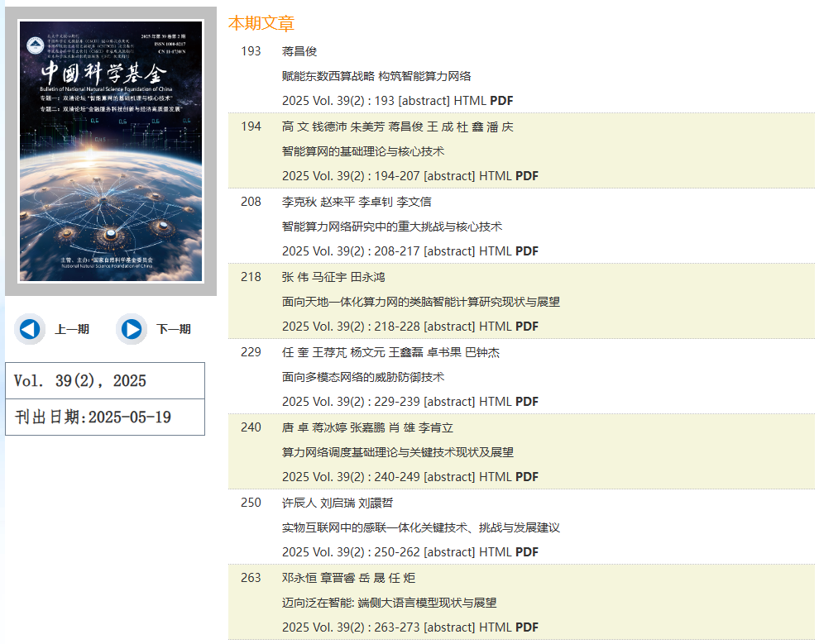Open article title 赋能东数西算战略 构筑智能算力网络

(x=376, y=76)
